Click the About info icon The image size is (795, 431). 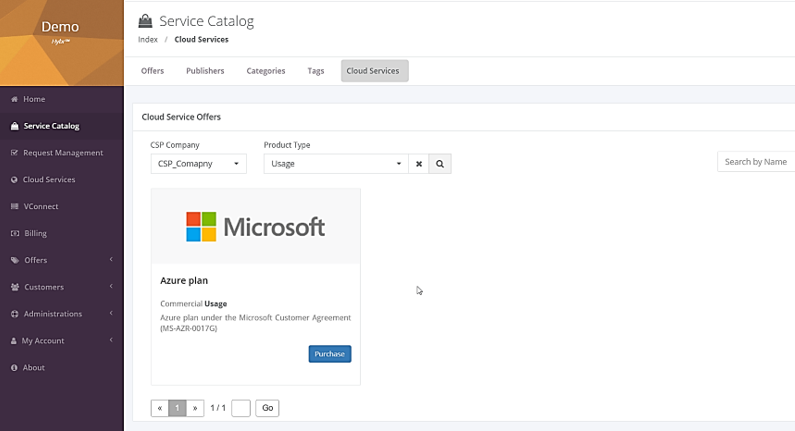[14, 368]
